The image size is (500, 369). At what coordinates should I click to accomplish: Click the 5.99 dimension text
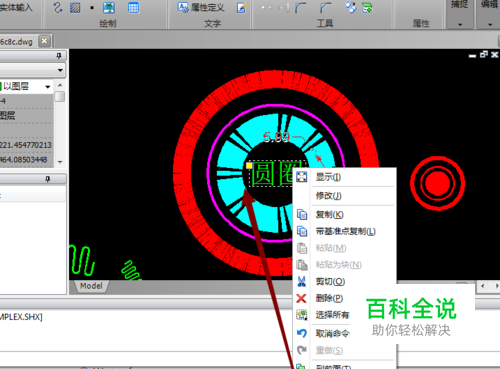pos(276,137)
